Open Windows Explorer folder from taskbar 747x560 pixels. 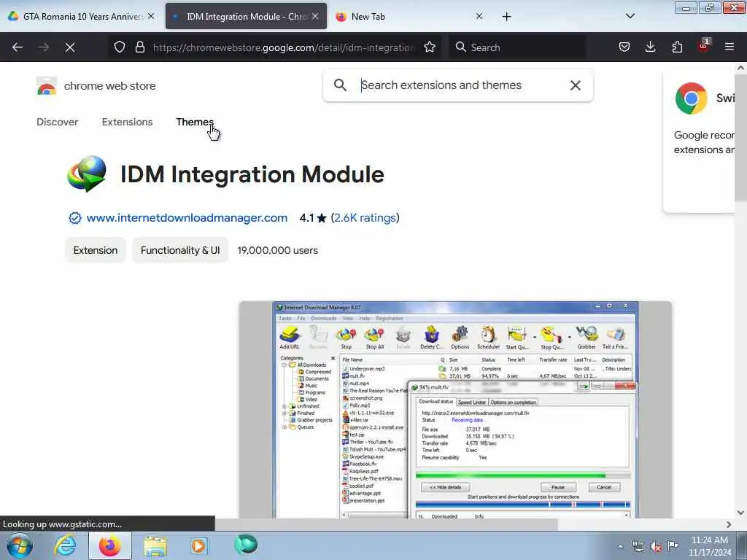[155, 546]
